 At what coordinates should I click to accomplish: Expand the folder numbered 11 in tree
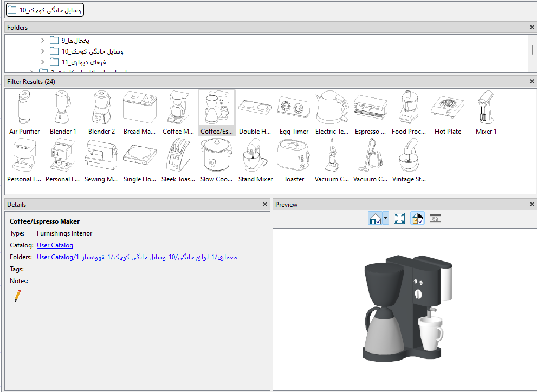tap(43, 62)
